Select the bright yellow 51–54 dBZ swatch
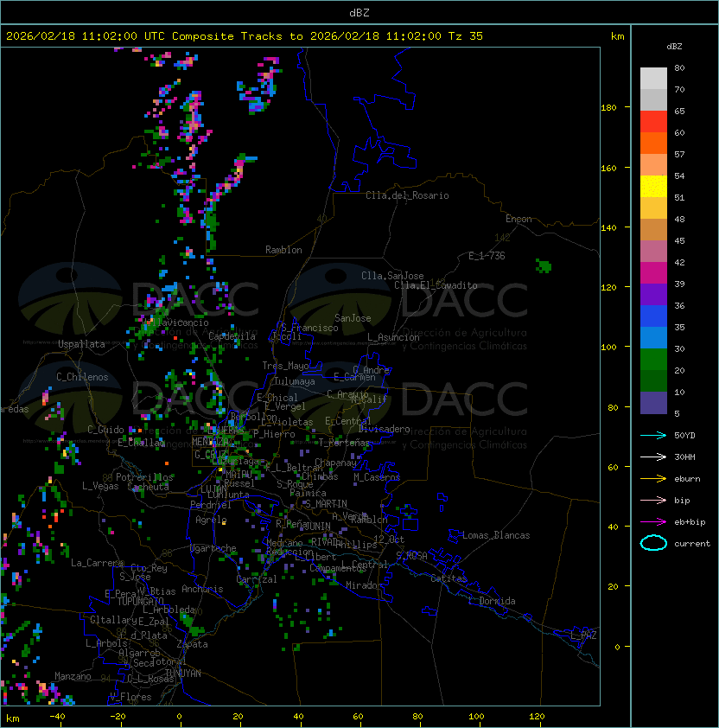The width and height of the screenshot is (719, 728). pyautogui.click(x=653, y=187)
